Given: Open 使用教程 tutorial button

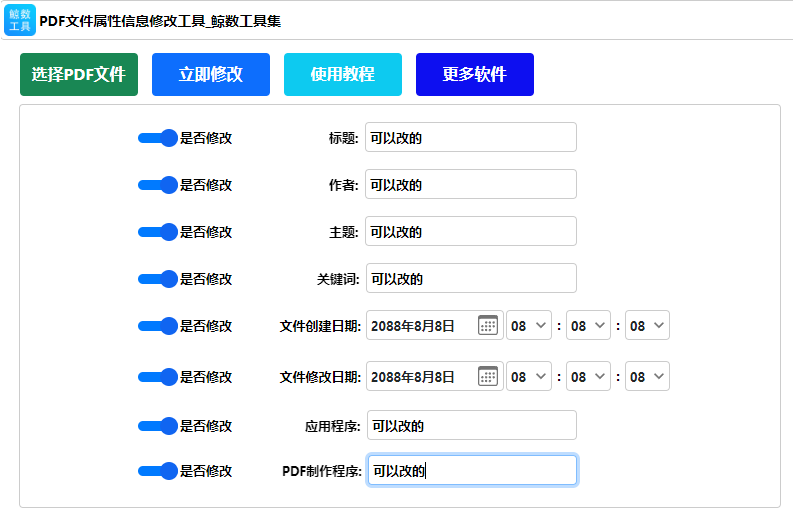Looking at the screenshot, I should click(343, 75).
